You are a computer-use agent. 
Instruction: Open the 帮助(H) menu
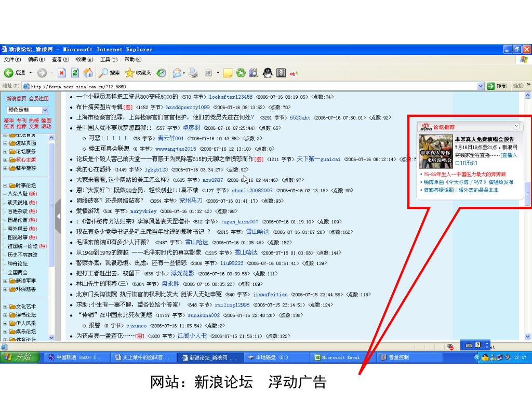(132, 59)
